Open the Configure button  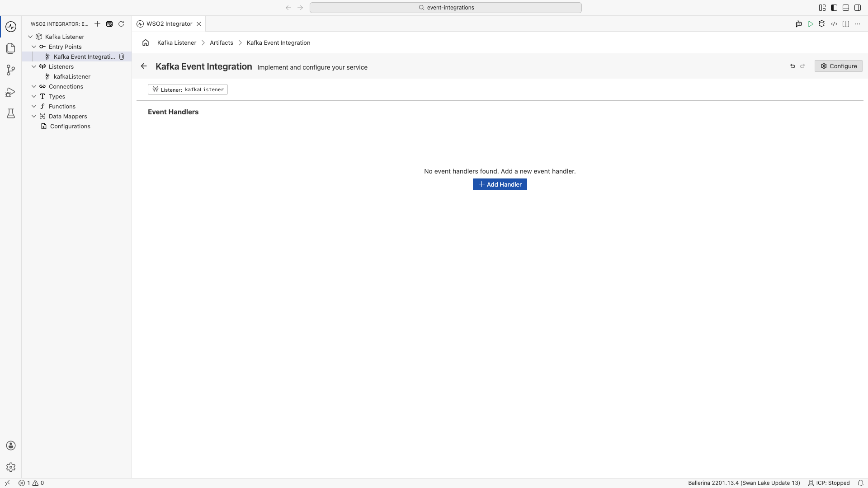pos(839,66)
